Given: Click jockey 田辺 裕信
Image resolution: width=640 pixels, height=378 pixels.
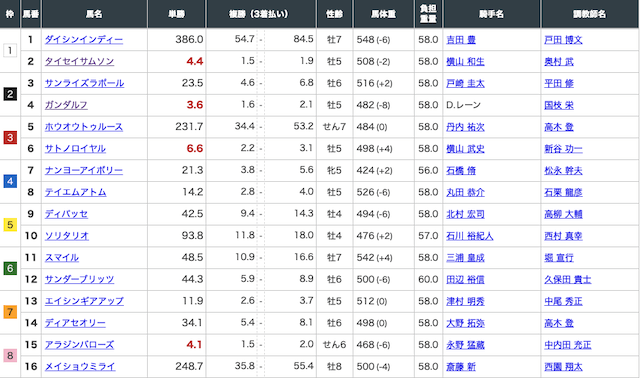Looking at the screenshot, I should click(465, 279).
